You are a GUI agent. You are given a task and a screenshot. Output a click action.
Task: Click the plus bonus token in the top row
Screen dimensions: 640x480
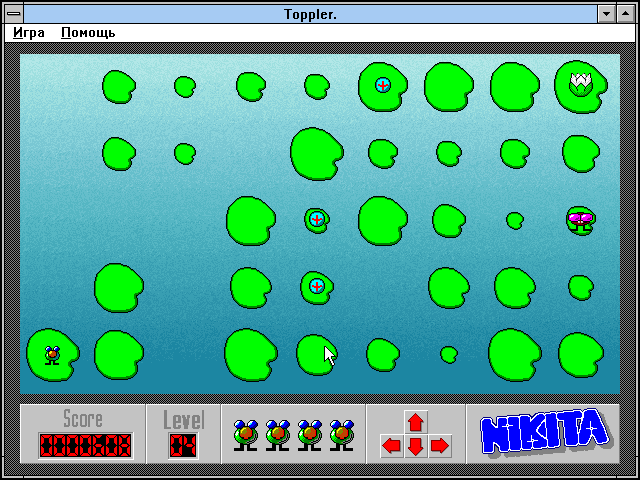point(382,85)
